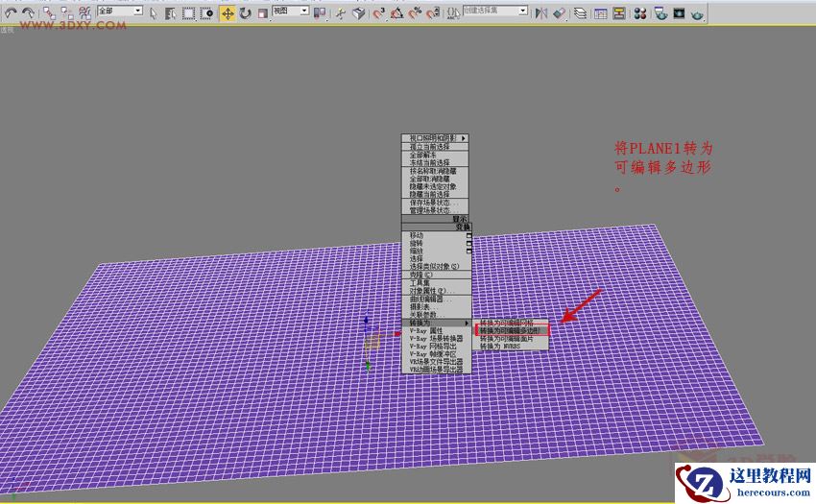Screen dimensions: 816x504
Task: Open the Material Editor spheres icon
Action: [640, 13]
